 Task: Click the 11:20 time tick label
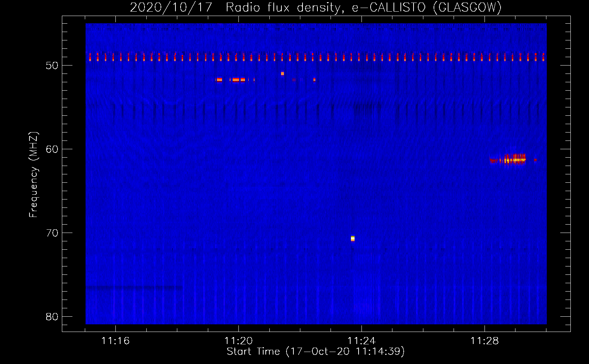point(238,341)
